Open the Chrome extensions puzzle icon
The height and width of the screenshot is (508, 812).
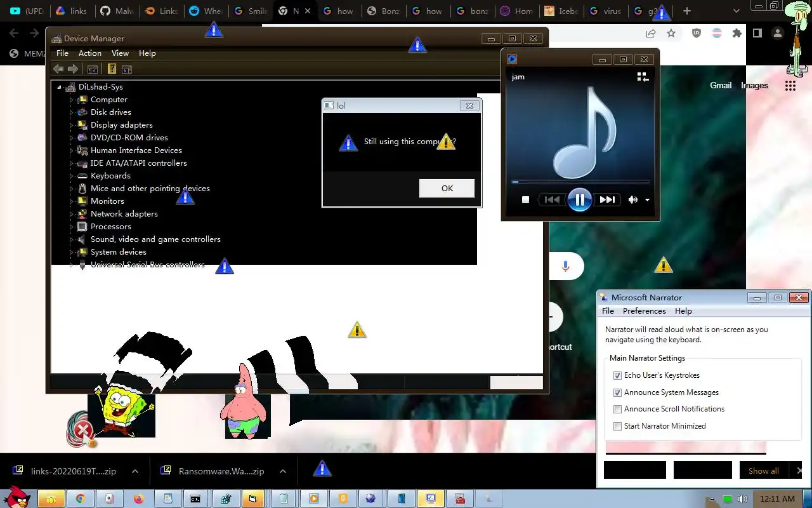737,33
